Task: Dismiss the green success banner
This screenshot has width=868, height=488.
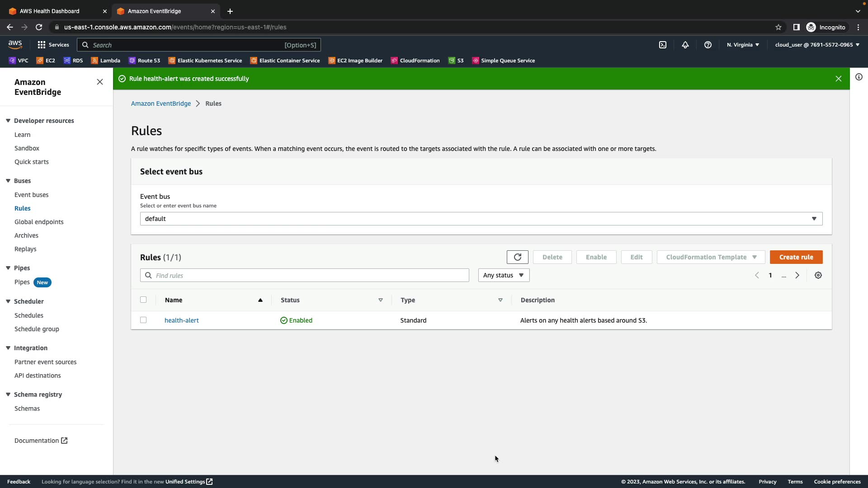Action: pyautogui.click(x=838, y=79)
